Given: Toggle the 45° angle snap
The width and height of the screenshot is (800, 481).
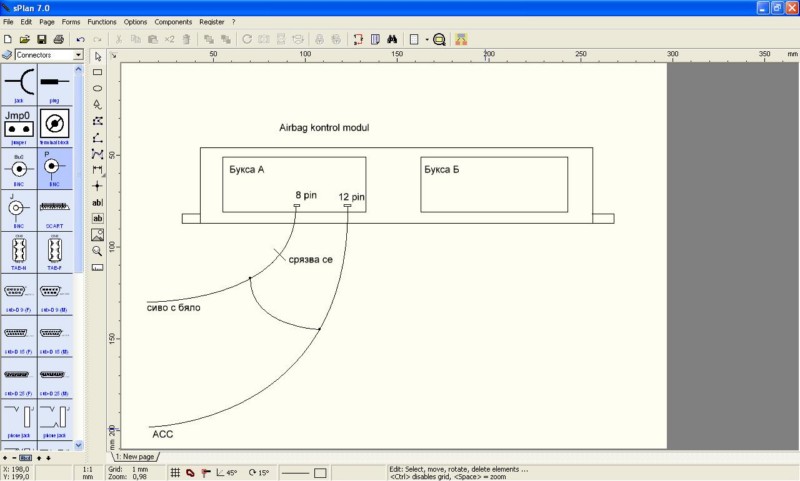Looking at the screenshot, I should 226,472.
